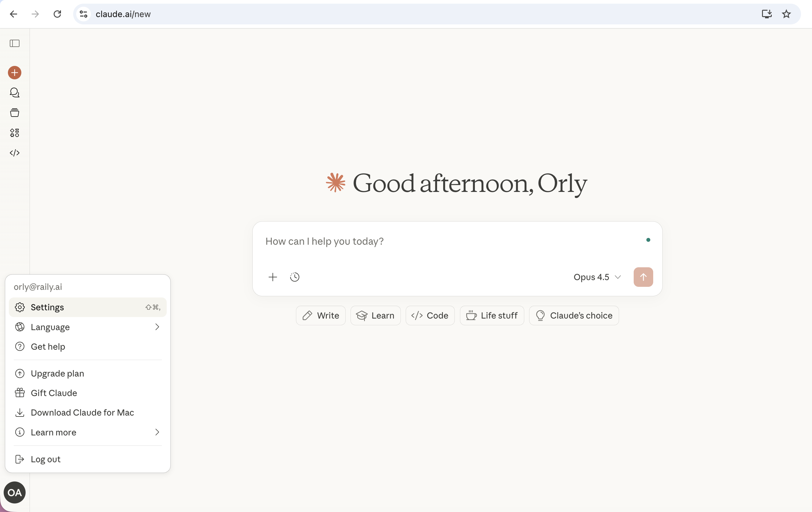This screenshot has width=812, height=512.
Task: Open the Code icon in the sidebar
Action: tap(15, 153)
